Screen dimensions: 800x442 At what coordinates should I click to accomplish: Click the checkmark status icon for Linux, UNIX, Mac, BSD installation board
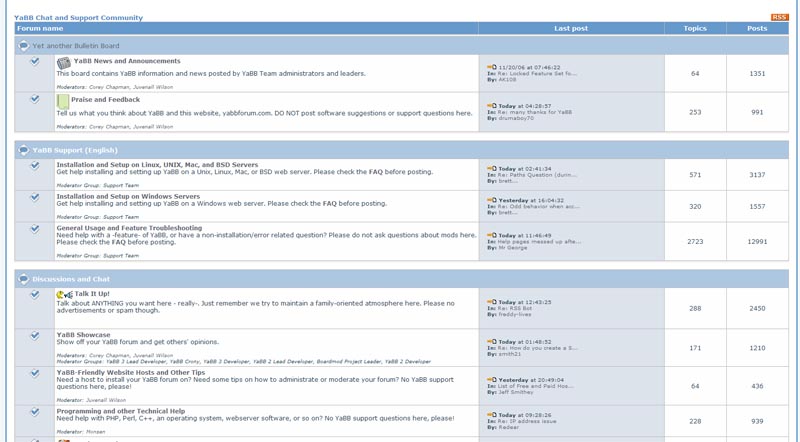(x=35, y=165)
